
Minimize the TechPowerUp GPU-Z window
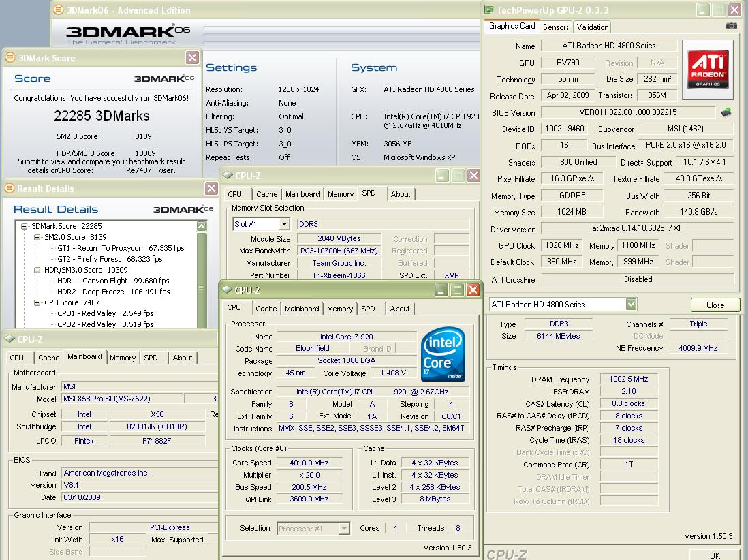click(702, 10)
